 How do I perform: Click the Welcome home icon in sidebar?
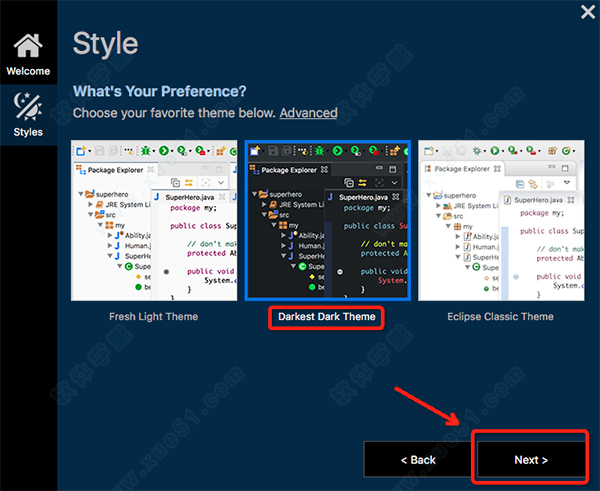[28, 47]
